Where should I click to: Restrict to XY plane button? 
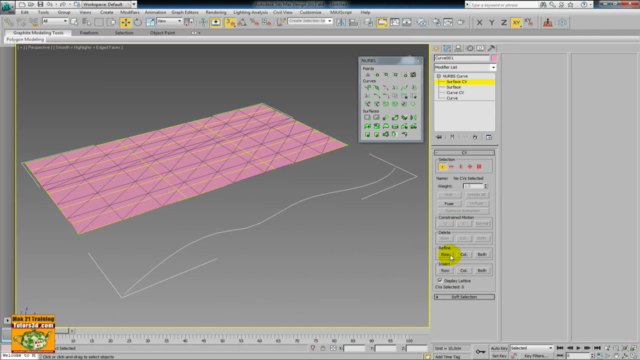[516, 22]
